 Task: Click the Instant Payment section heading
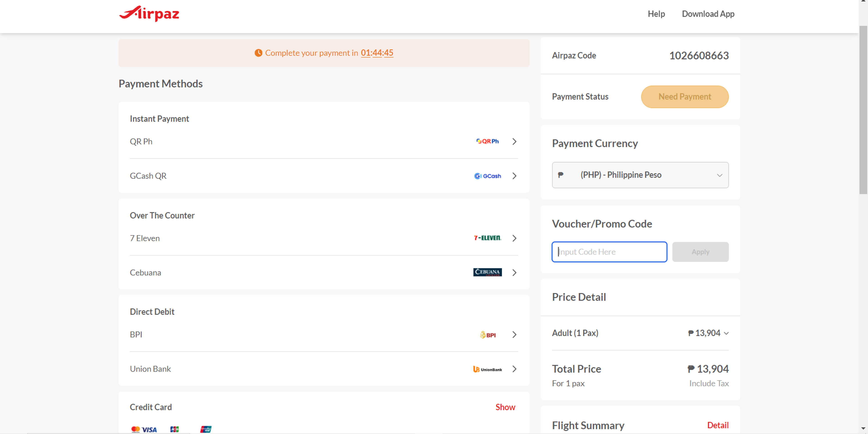159,119
